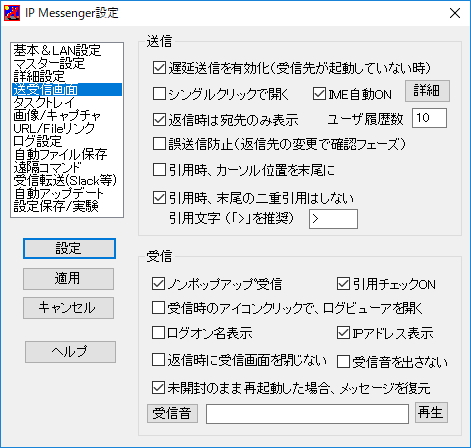Image resolution: width=471 pixels, height=448 pixels.
Task: Click the キャンセル button
Action: click(x=68, y=308)
